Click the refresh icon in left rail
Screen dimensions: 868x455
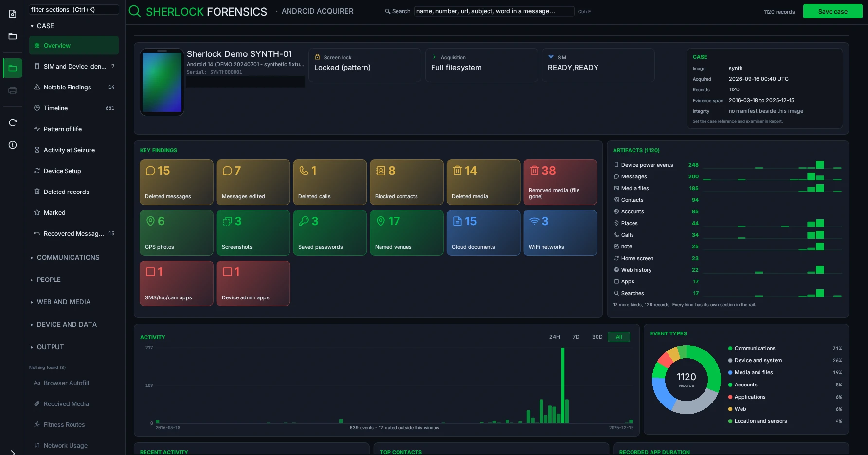coord(13,122)
